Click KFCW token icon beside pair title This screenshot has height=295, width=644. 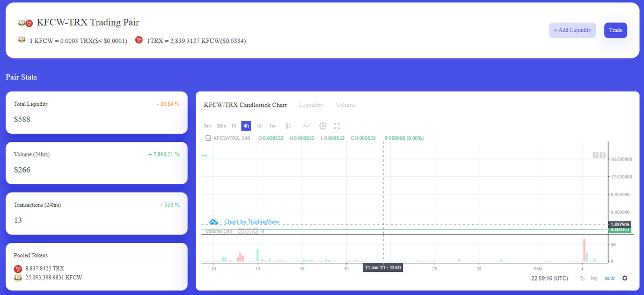[x=21, y=23]
